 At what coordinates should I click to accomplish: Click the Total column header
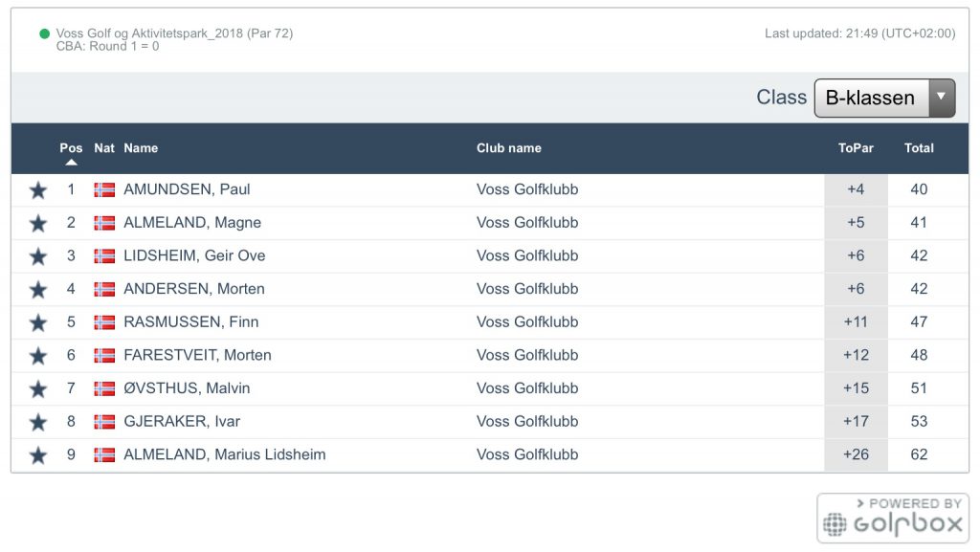pos(919,148)
